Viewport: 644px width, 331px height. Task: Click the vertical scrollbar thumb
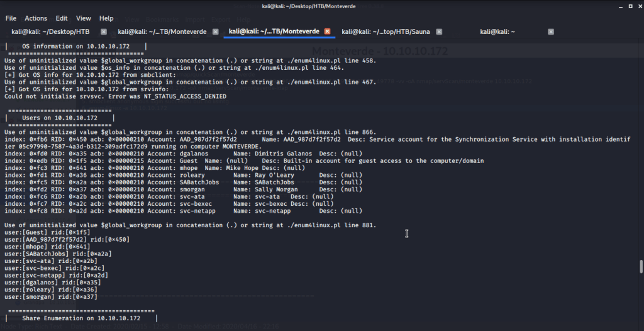tap(641, 266)
